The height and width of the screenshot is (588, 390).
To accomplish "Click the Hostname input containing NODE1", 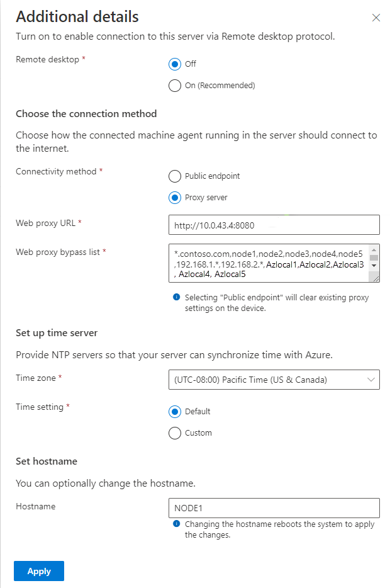I will (x=274, y=508).
